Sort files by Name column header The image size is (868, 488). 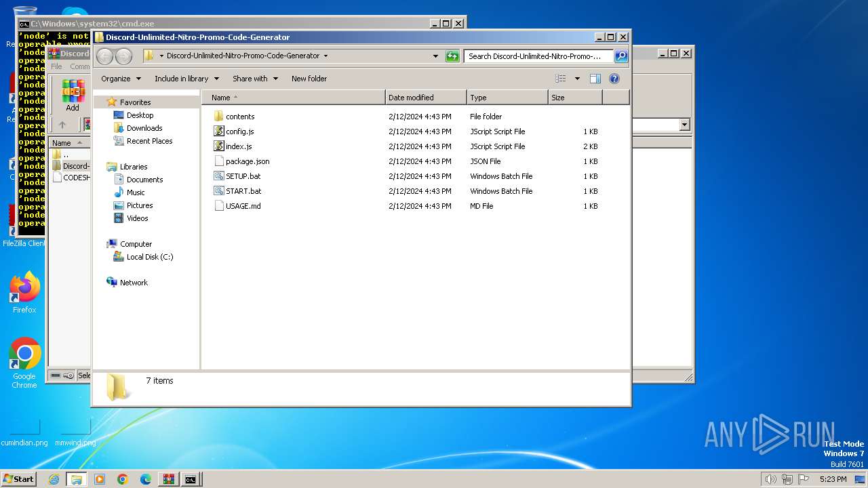pos(293,98)
